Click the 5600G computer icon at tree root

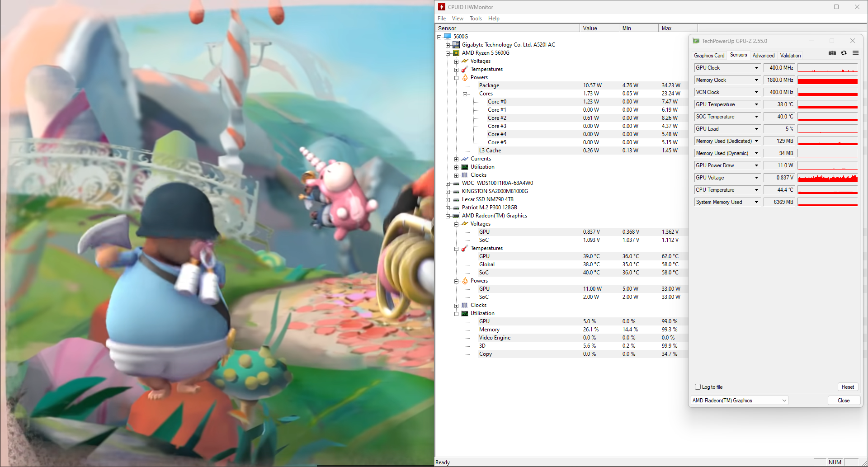[448, 37]
